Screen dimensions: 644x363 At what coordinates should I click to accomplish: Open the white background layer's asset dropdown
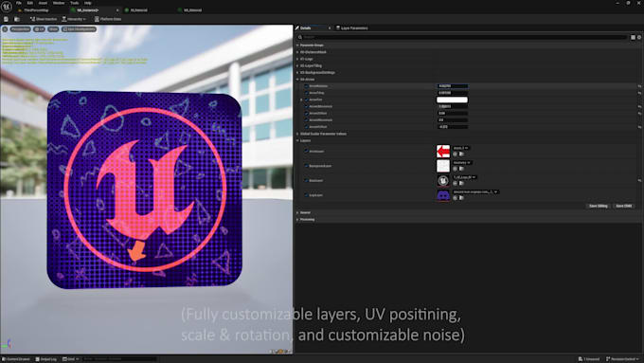462,163
